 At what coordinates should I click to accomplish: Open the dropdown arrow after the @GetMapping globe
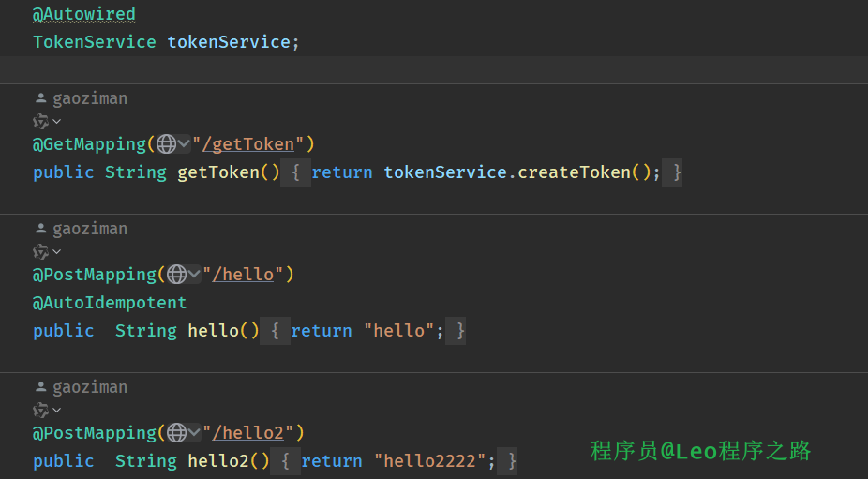point(184,144)
